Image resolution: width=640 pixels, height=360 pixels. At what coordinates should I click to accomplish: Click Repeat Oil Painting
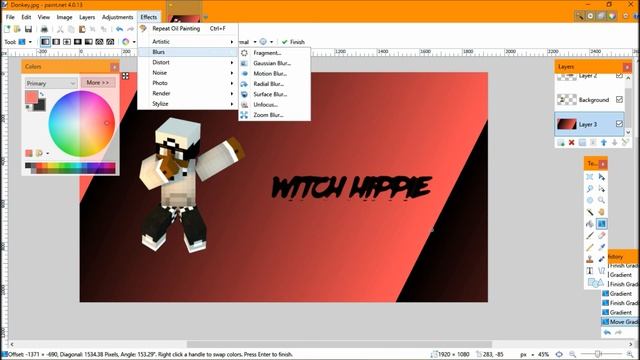coord(187,29)
